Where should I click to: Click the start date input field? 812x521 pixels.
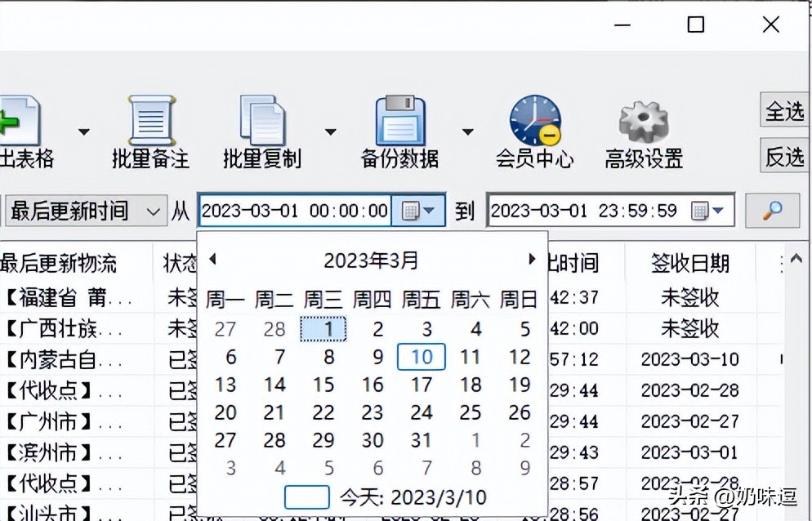point(294,211)
